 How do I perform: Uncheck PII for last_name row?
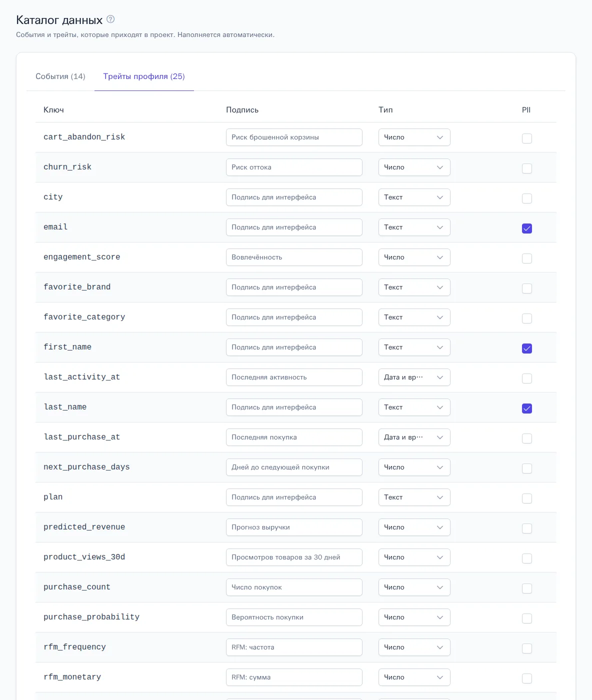[527, 408]
